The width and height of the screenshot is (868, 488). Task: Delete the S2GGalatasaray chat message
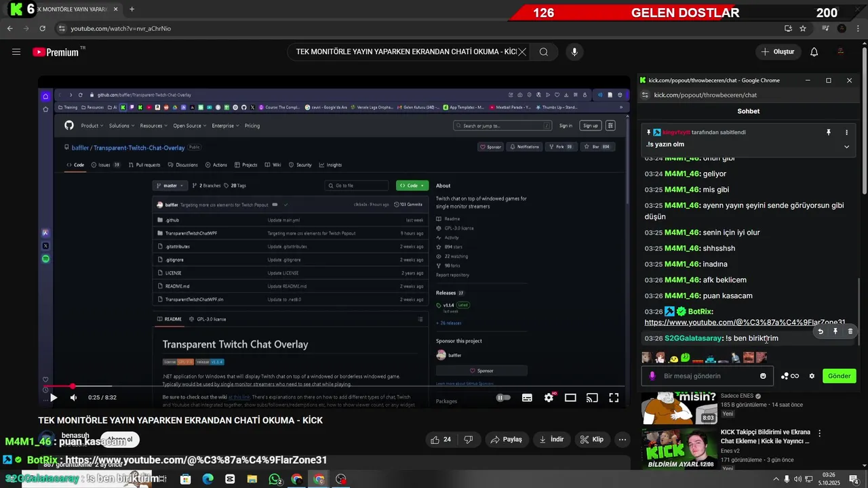click(x=850, y=331)
